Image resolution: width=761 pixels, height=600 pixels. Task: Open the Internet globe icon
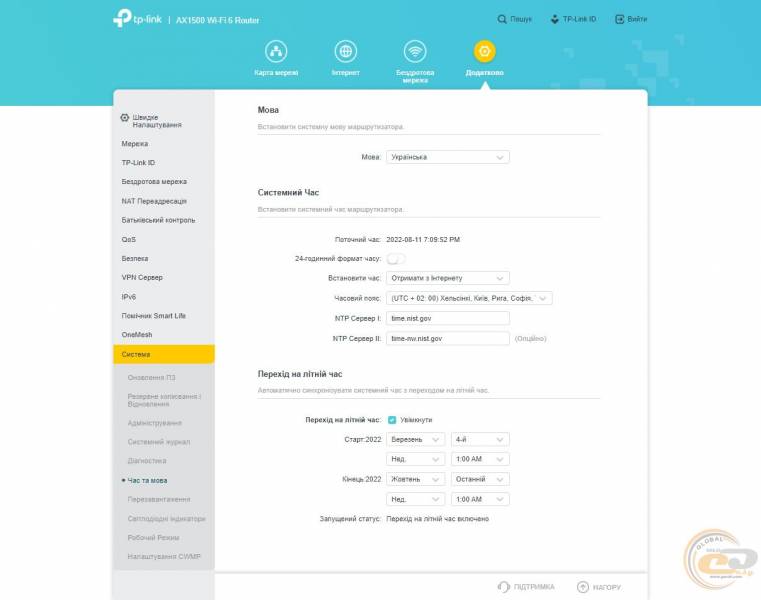346,51
